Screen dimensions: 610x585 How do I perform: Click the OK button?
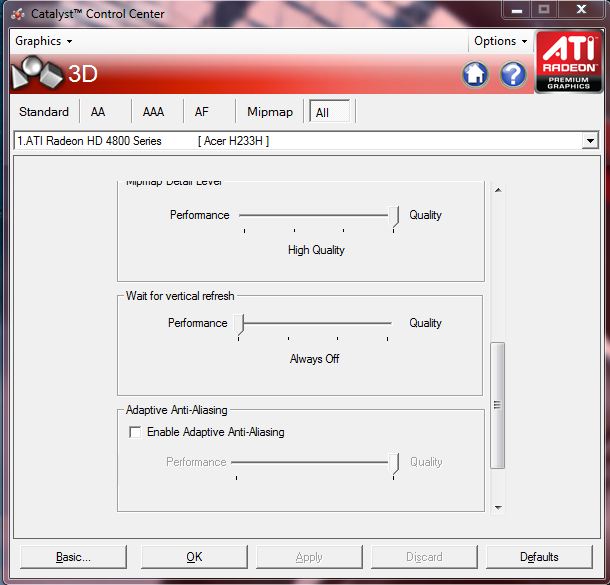(194, 557)
